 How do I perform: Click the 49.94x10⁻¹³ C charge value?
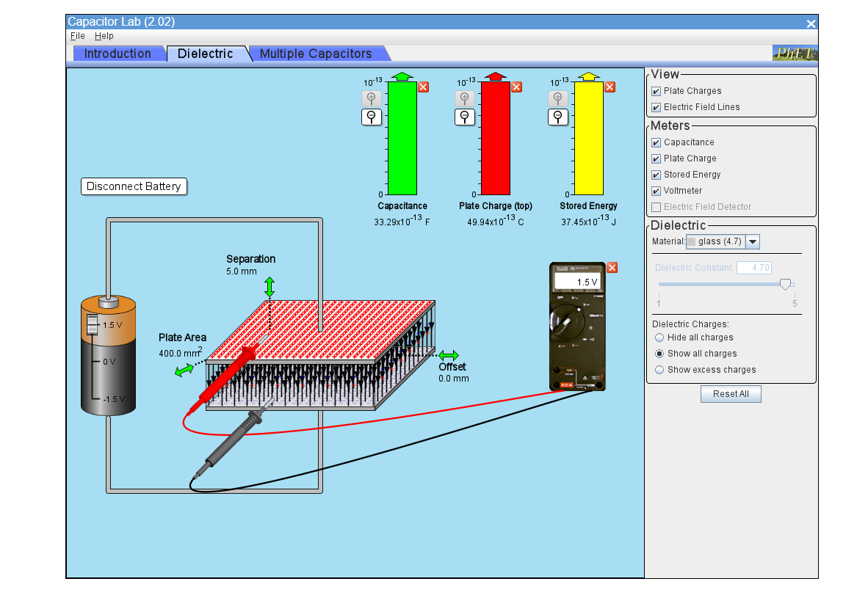(496, 221)
